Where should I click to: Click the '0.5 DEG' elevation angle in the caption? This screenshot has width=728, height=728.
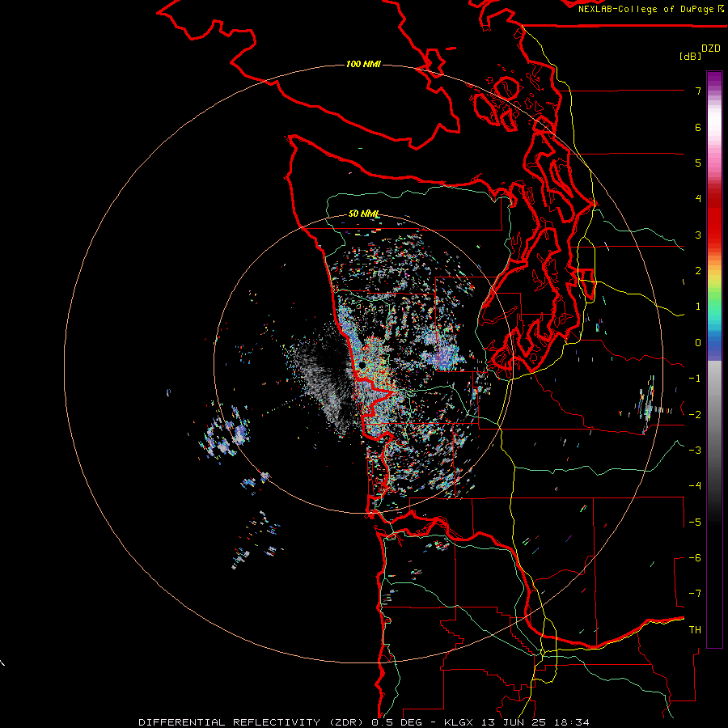coord(396,722)
